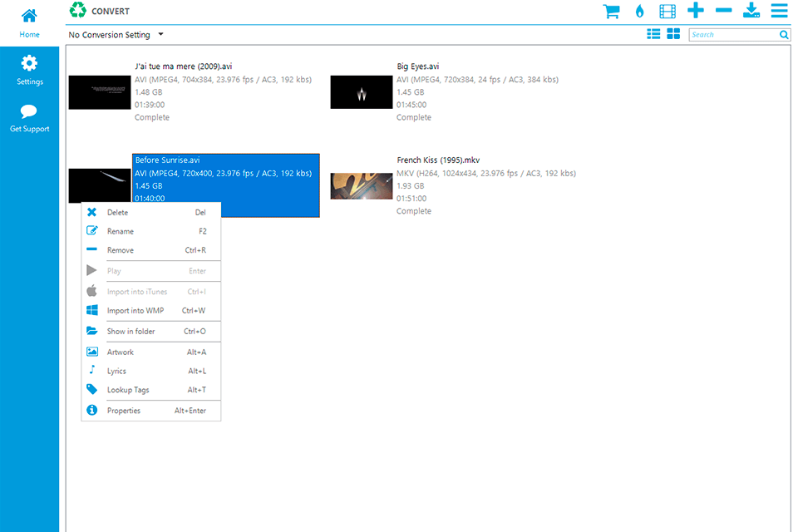Screen dimensions: 798x532
Task: Switch to grid view layout
Action: [673, 34]
